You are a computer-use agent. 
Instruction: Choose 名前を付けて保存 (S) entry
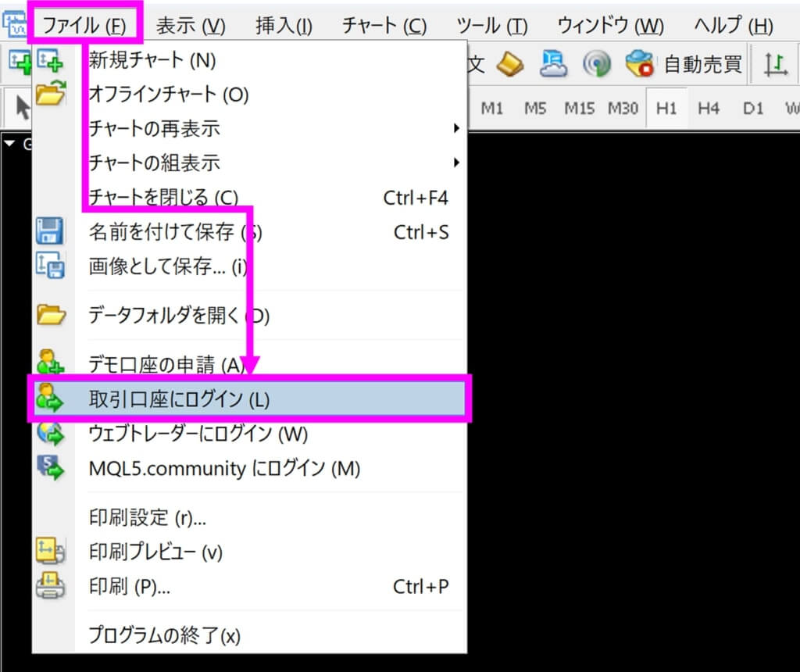(249, 232)
